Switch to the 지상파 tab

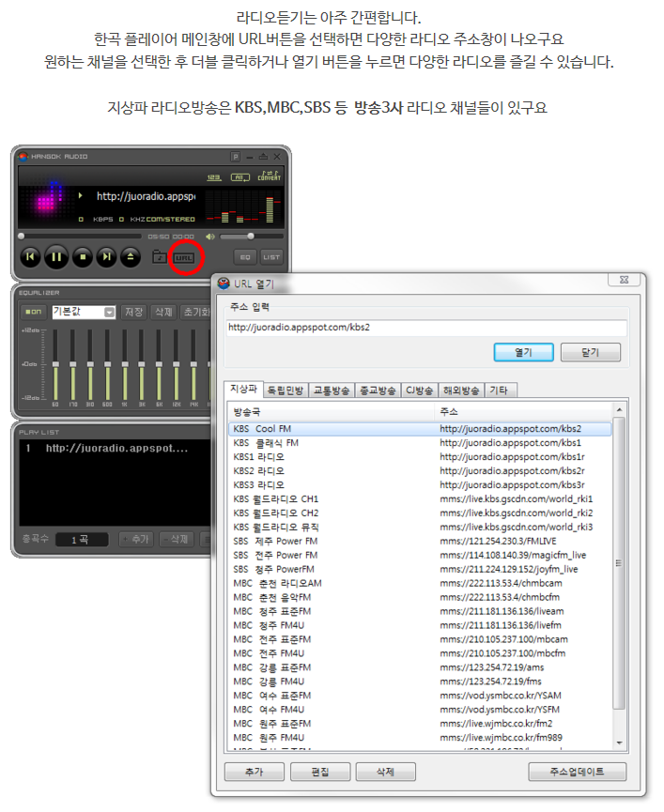[x=243, y=389]
